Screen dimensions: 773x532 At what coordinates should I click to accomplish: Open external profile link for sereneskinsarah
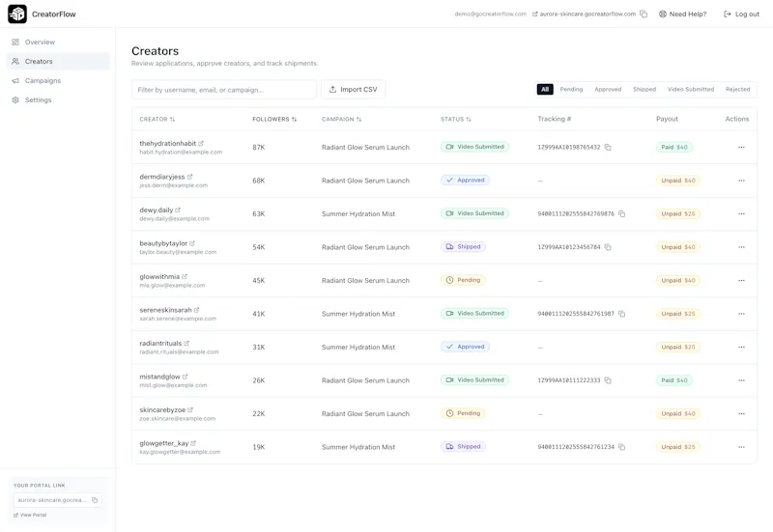point(197,310)
